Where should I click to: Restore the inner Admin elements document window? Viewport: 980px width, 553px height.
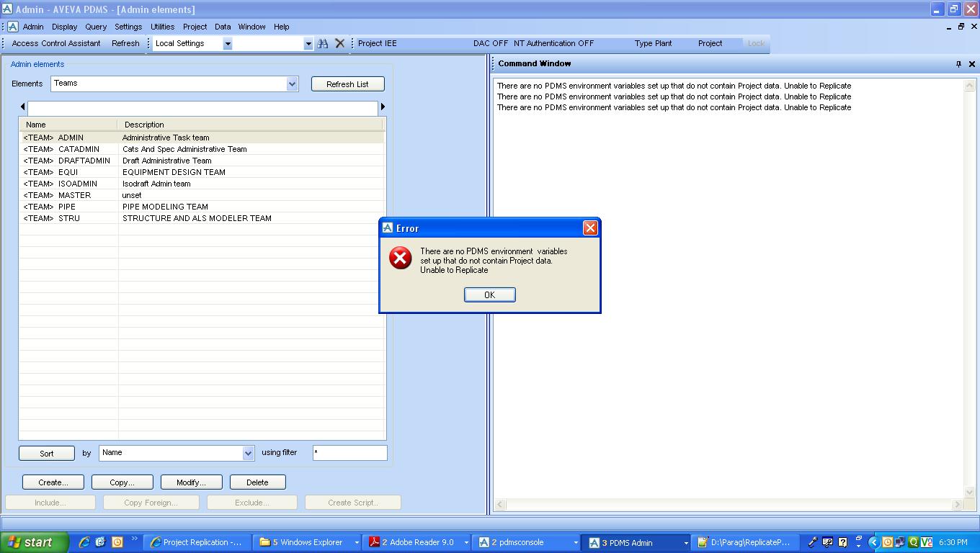pyautogui.click(x=961, y=27)
